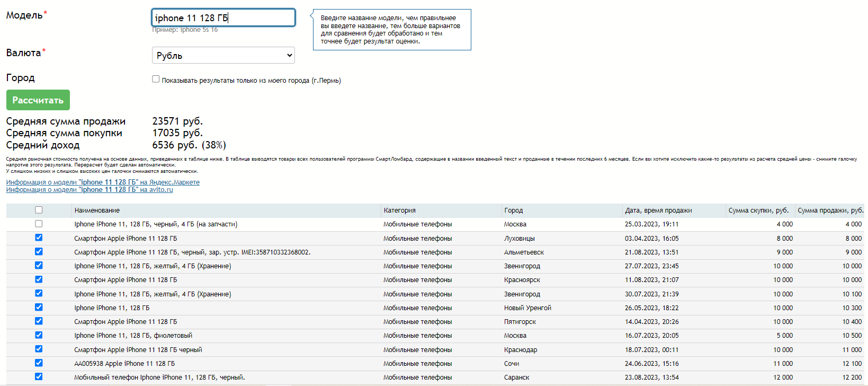This screenshot has height=386, width=868.
Task: Open the Яндекс.Маркете model information link
Action: point(103,182)
